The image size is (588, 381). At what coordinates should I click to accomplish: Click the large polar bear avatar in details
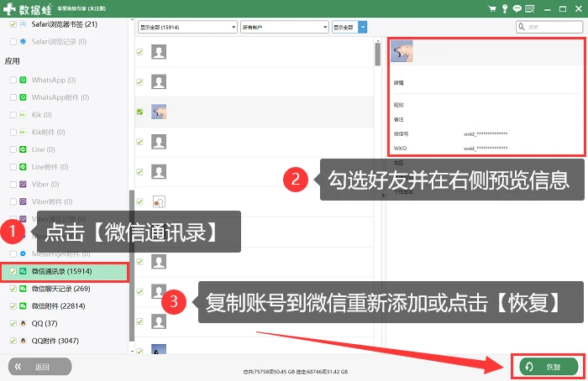tap(402, 51)
